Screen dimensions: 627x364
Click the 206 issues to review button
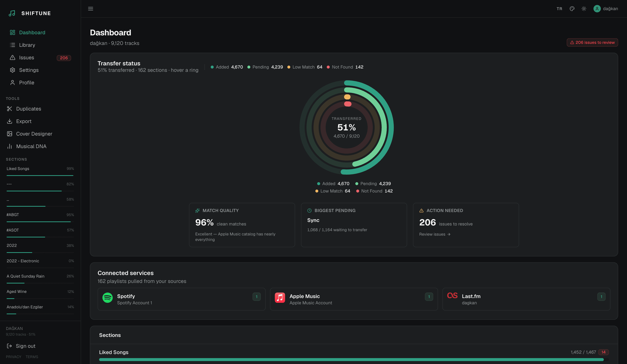592,43
